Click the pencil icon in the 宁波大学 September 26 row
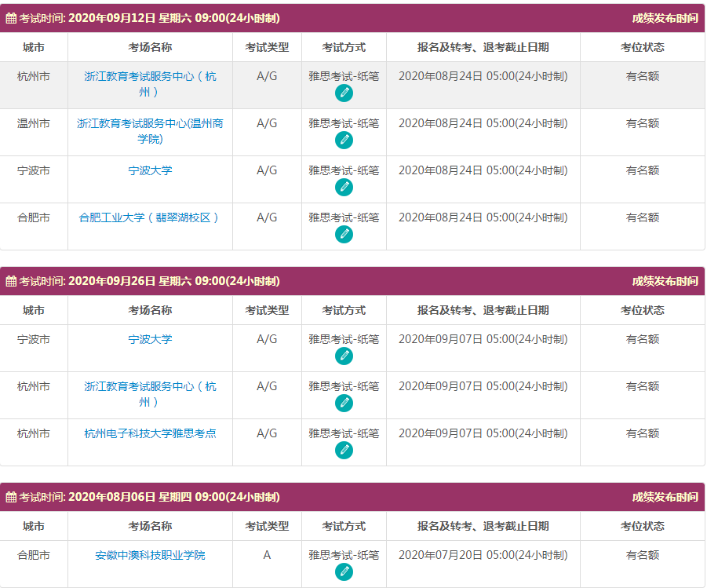 tap(344, 357)
